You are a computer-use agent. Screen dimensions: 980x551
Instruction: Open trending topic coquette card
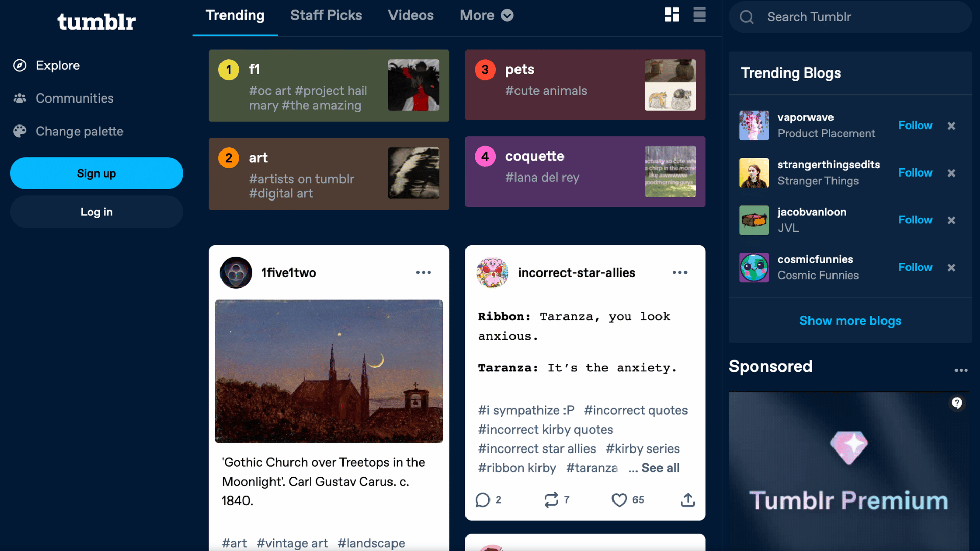point(585,171)
